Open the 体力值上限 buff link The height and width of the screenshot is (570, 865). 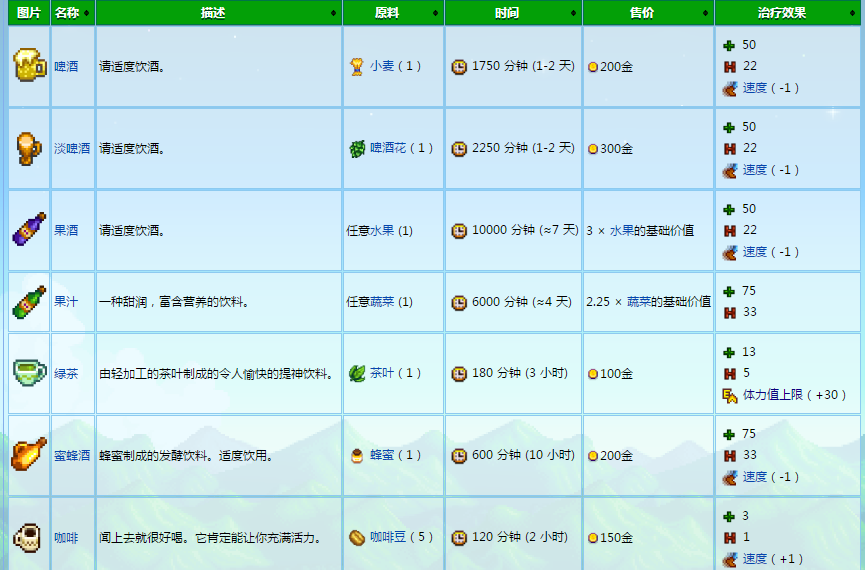[x=772, y=395]
